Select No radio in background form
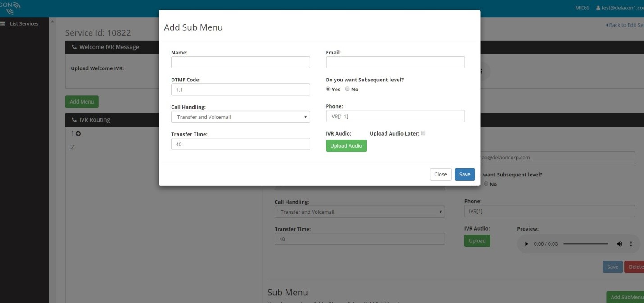644x303 pixels. coord(486,184)
